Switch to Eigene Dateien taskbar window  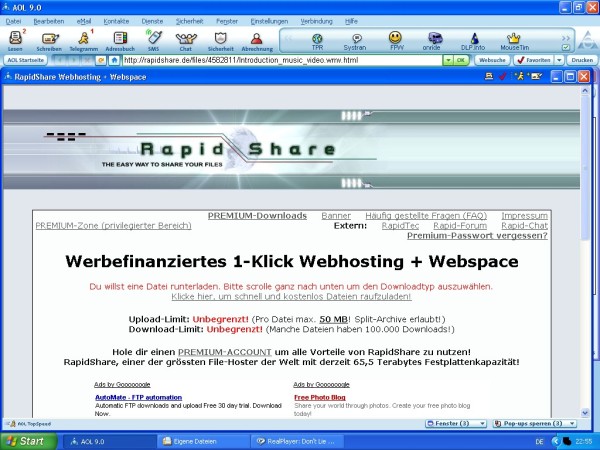coord(203,441)
